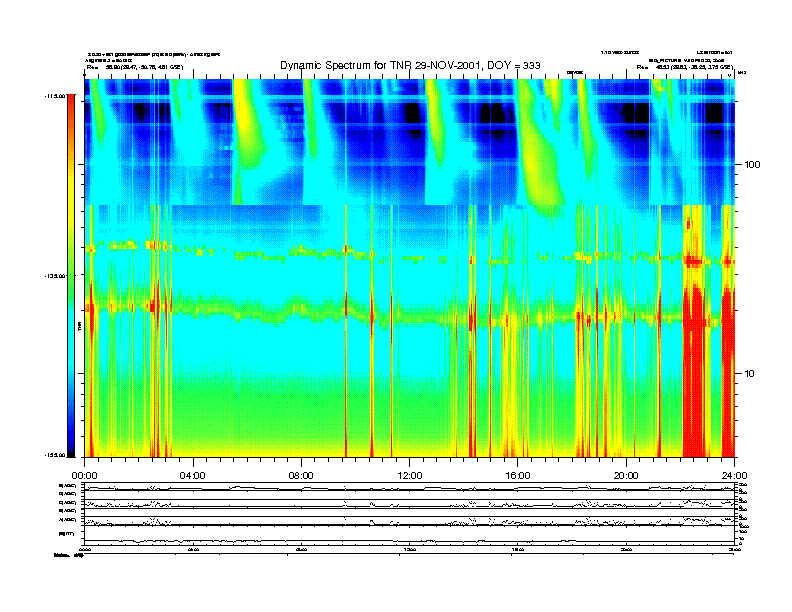The height and width of the screenshot is (612, 792).
Task: Click the -155.00 label at color bar bottom
Action: click(x=55, y=455)
